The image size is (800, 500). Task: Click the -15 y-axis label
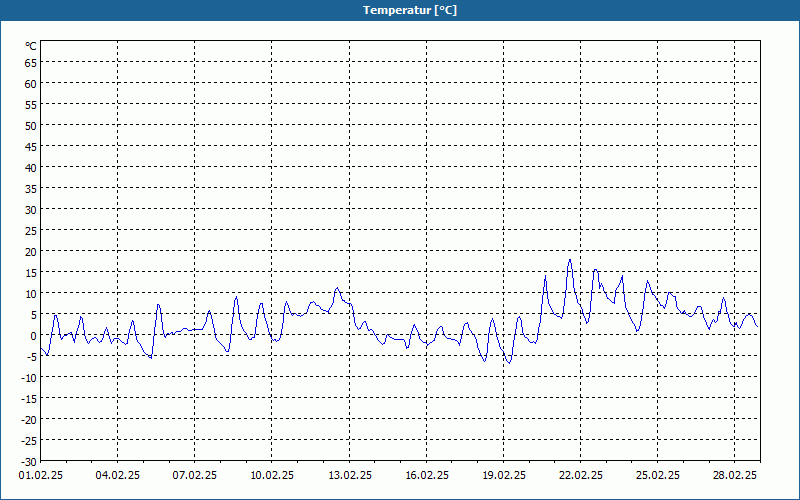point(29,399)
